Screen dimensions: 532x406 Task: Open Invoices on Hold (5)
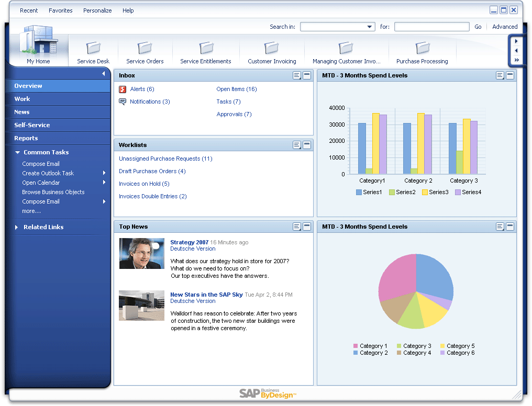tap(144, 184)
